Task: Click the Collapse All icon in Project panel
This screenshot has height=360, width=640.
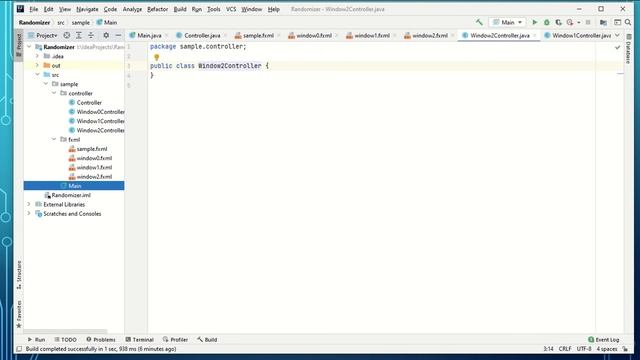Action: coord(91,36)
